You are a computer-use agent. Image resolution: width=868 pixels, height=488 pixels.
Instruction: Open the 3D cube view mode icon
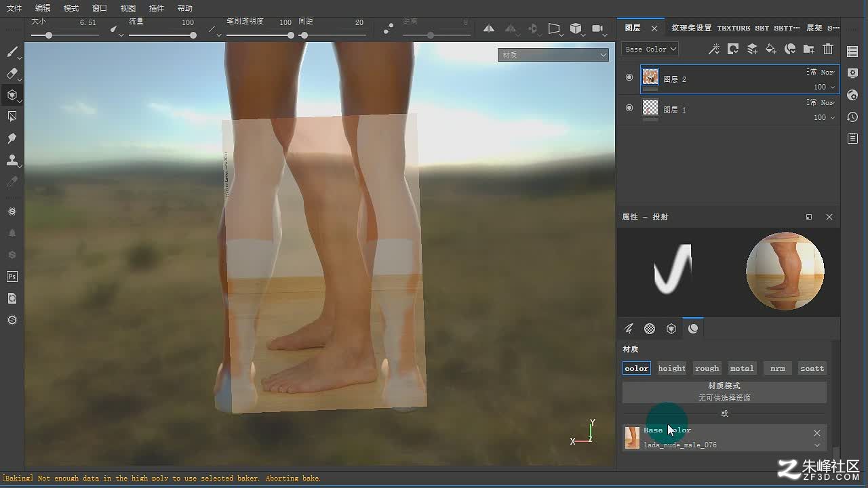(x=576, y=28)
